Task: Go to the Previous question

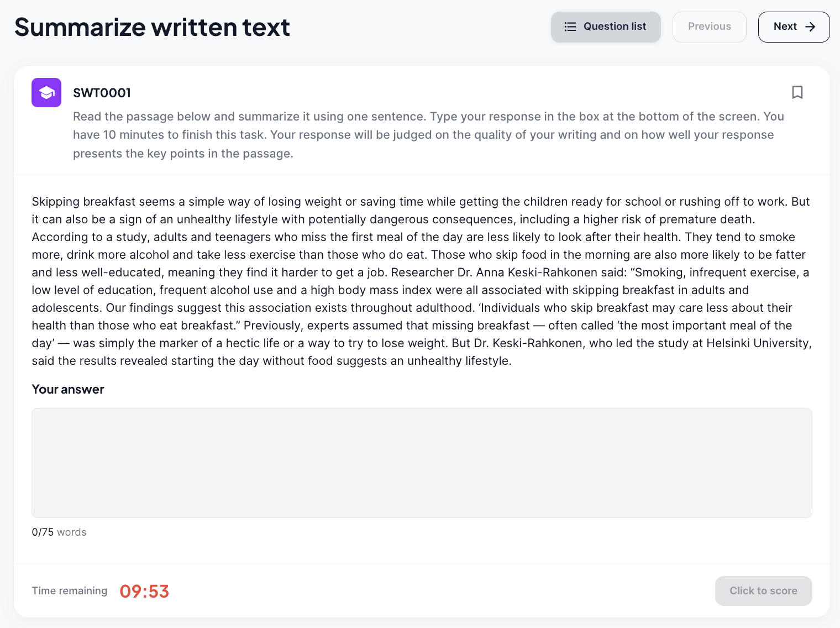Action: click(x=709, y=27)
